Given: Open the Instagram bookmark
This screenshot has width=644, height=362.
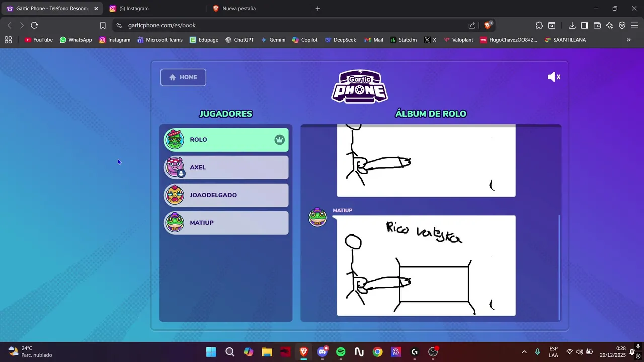Looking at the screenshot, I should tap(115, 40).
